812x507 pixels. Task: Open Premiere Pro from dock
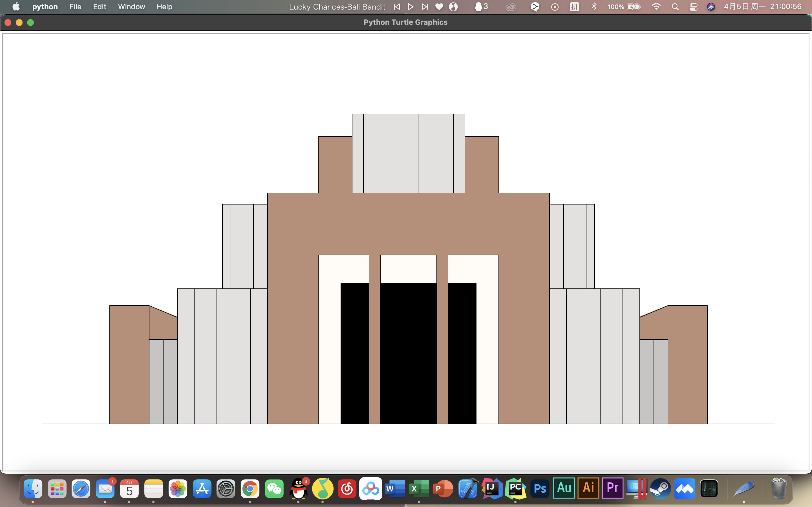[612, 490]
